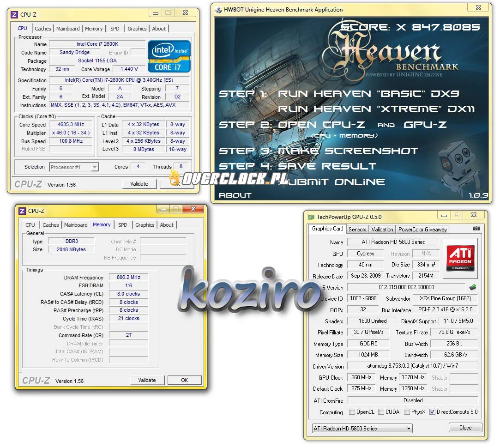Open the Sensors tab in GPU-Z

[357, 230]
